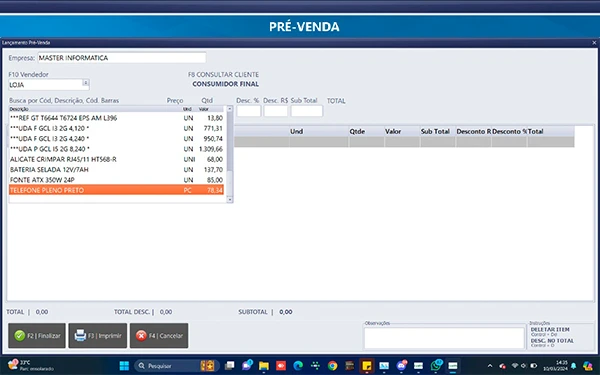Click the Und column header in items grid
600x375 pixels.
[319, 131]
